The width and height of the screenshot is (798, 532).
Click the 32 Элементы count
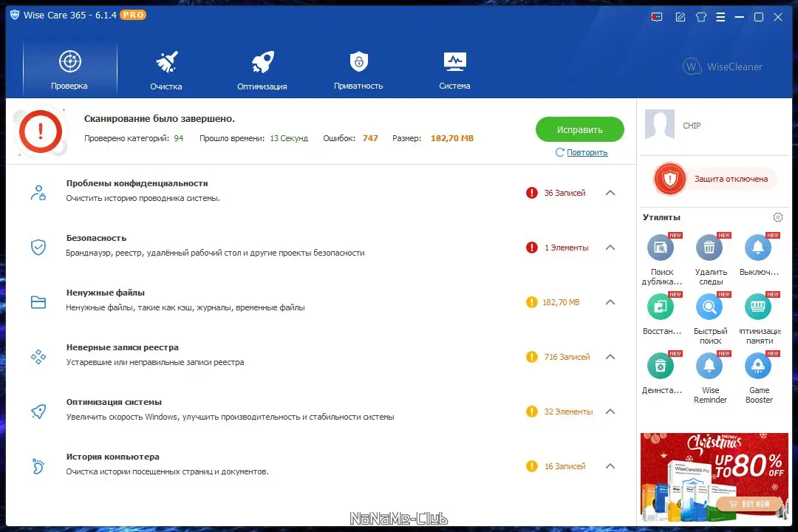point(568,412)
